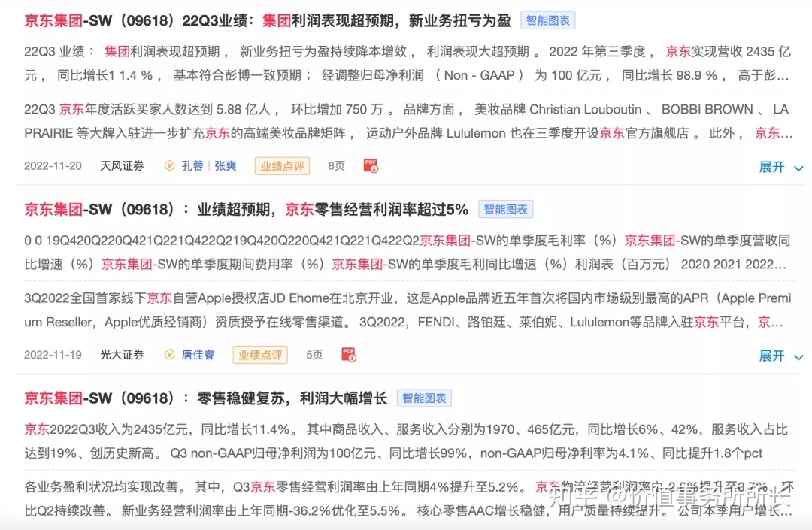Image resolution: width=812 pixels, height=530 pixels.
Task: Download PDF of the Tianfeng Securities report
Action: 371,166
